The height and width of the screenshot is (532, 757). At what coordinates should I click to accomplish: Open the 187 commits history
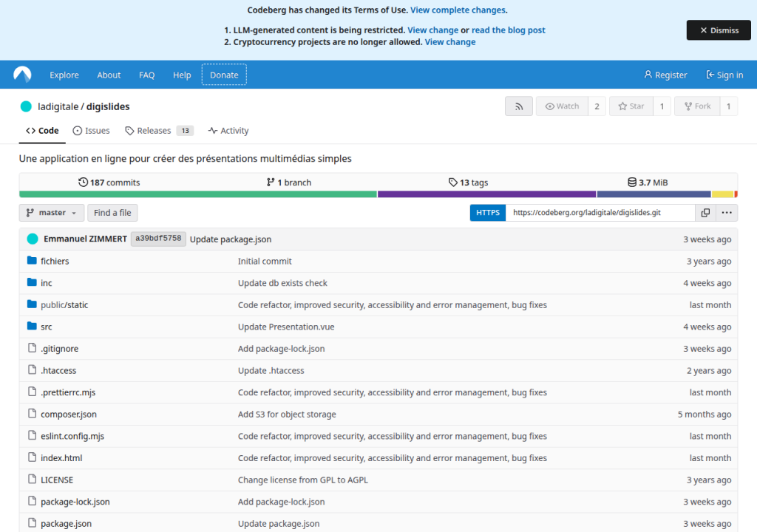coord(109,183)
